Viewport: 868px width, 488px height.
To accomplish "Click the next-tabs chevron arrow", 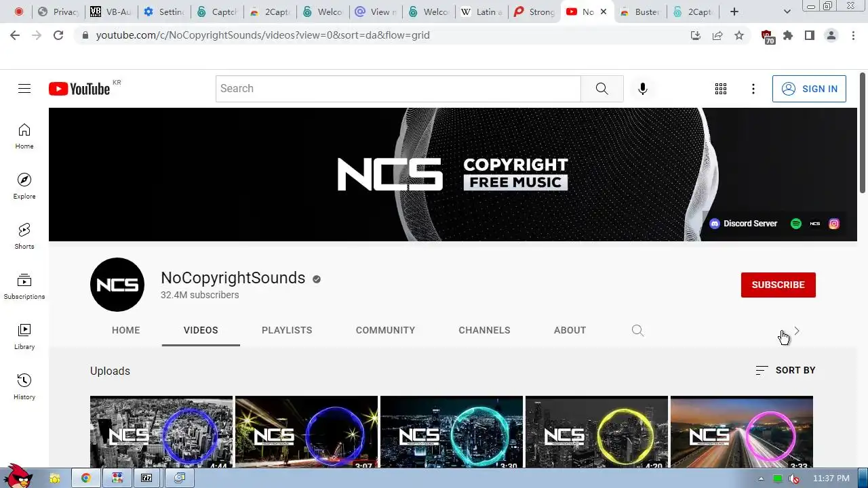I will coord(797,331).
